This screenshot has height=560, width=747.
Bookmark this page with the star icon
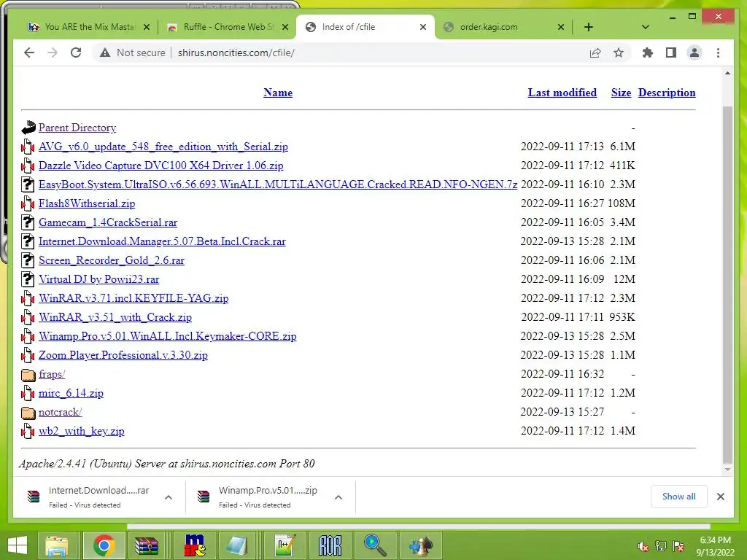pyautogui.click(x=619, y=52)
